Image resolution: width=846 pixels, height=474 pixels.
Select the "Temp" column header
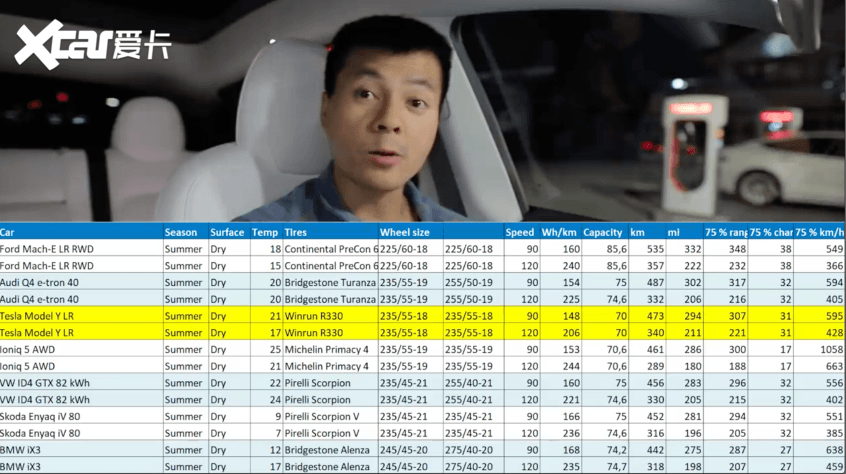pos(265,232)
